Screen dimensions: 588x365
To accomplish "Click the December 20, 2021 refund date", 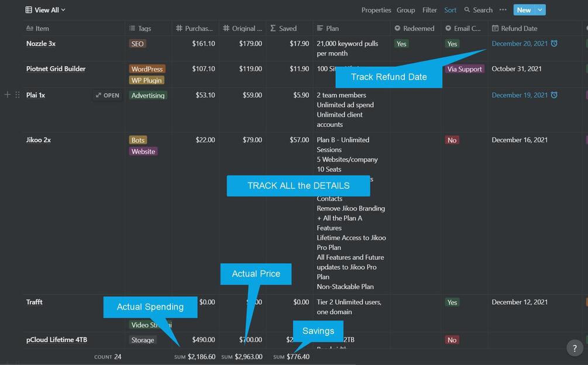I will 520,43.
